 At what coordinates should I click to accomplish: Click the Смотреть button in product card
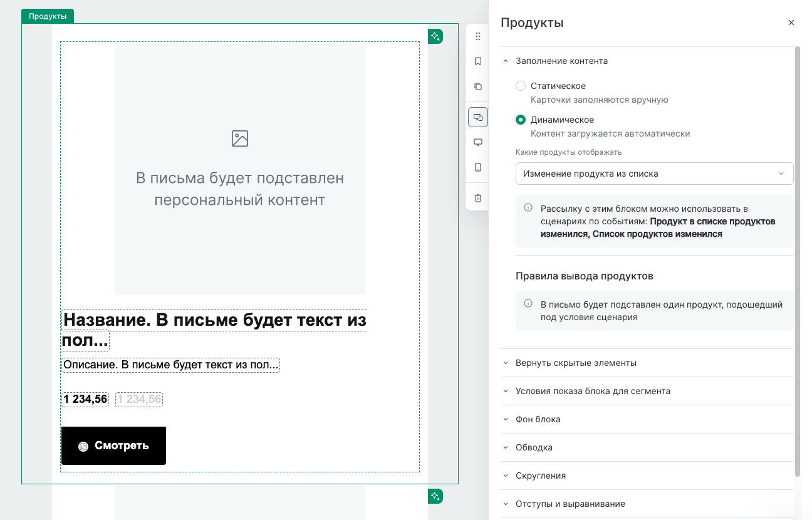pos(113,445)
